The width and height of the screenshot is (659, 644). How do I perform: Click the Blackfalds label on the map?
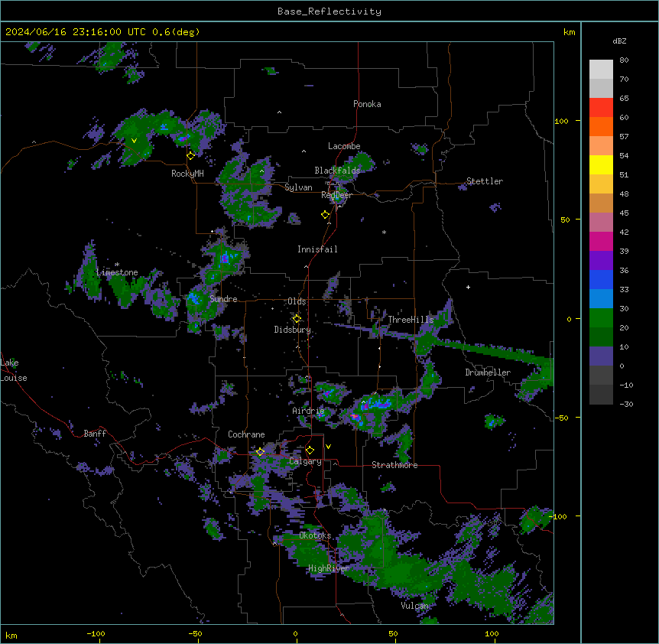point(337,171)
